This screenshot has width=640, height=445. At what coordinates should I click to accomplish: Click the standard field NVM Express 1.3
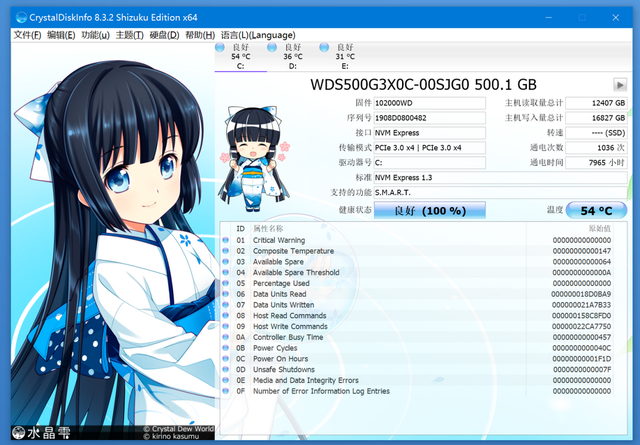pos(500,178)
